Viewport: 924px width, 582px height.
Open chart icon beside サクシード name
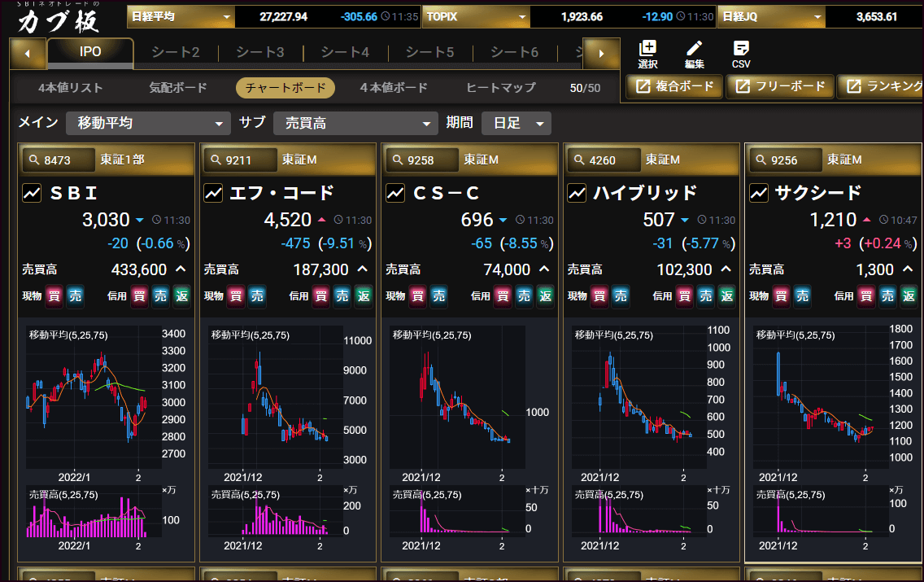(759, 193)
